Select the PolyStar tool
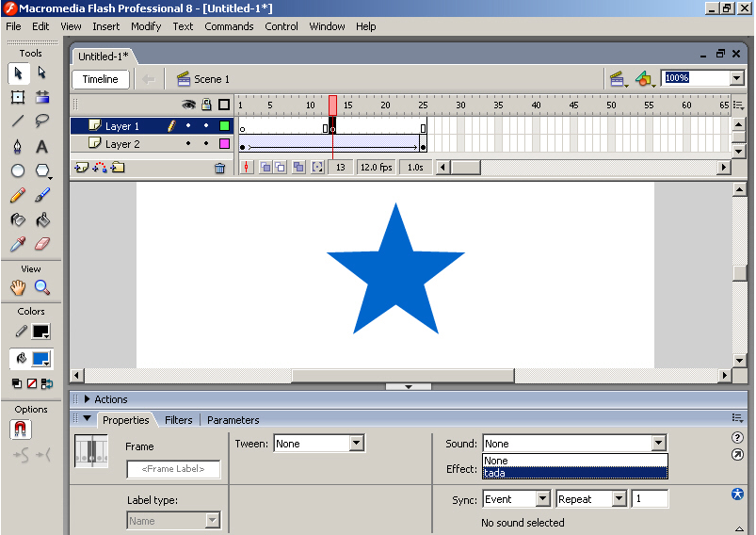Screen dimensions: 756x535 pos(42,170)
